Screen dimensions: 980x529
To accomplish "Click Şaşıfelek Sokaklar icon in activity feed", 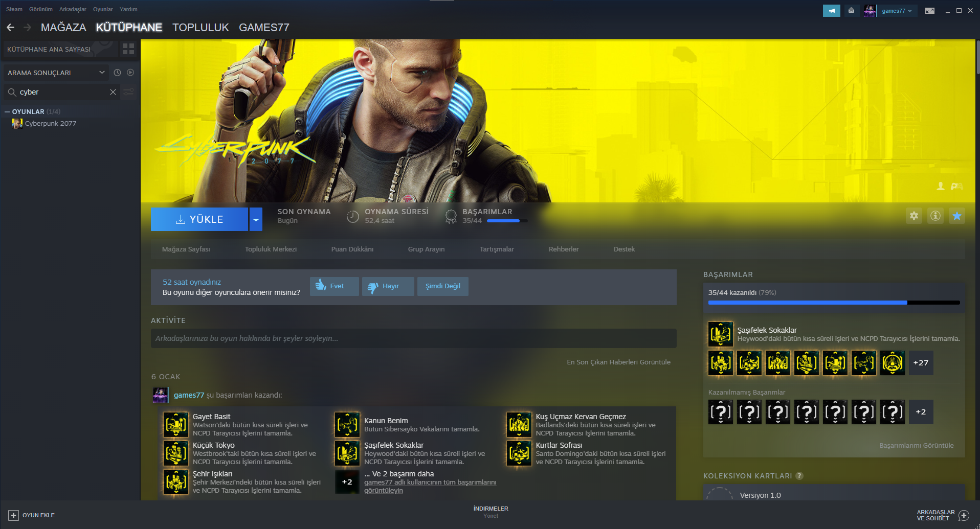I will click(347, 453).
